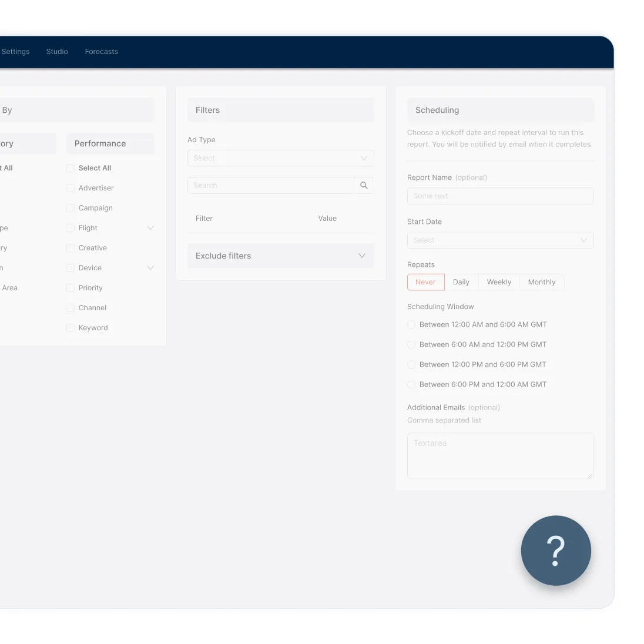The image size is (644, 644).
Task: Select the Device checkbox
Action: point(71,268)
